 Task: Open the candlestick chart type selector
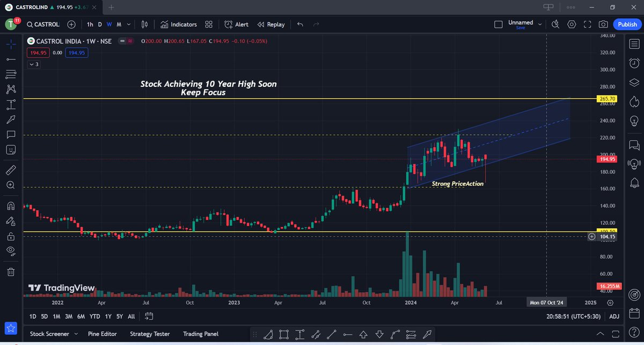[x=144, y=24]
